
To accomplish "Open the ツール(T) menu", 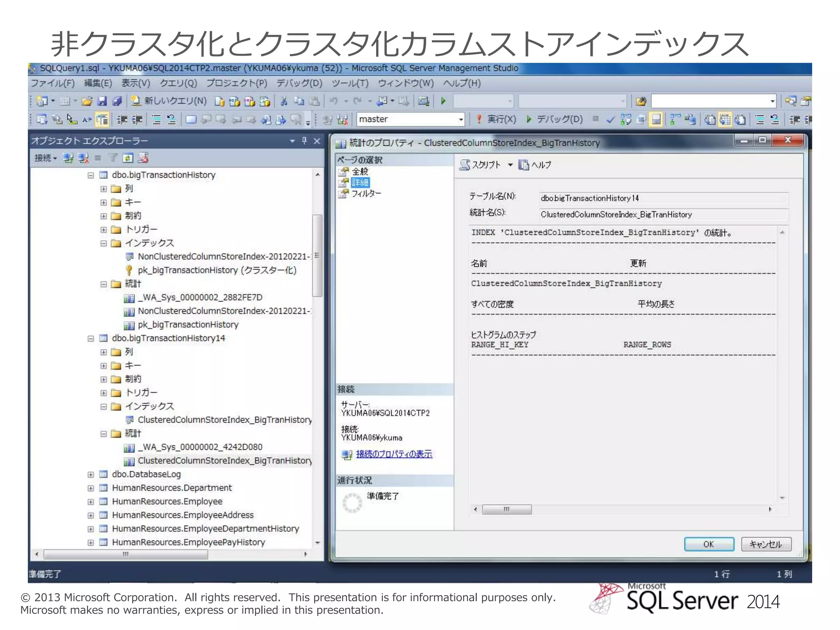I will (x=350, y=83).
